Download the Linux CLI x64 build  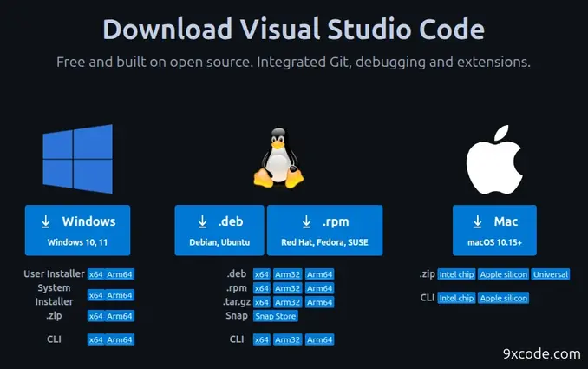click(x=262, y=339)
